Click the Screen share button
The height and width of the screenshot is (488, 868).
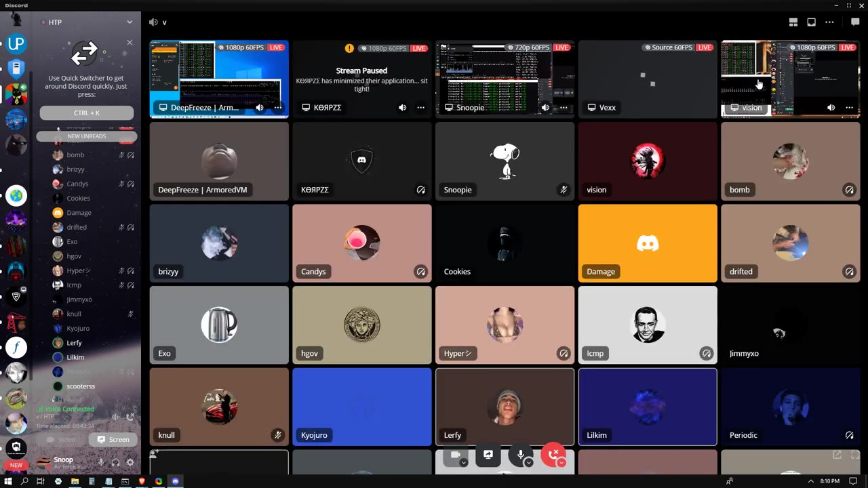[x=113, y=439]
